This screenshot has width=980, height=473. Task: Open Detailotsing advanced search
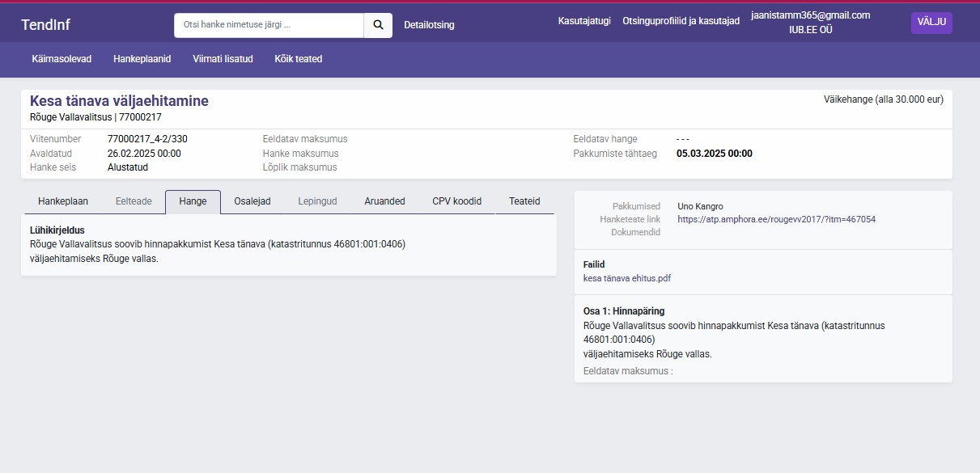coord(429,25)
